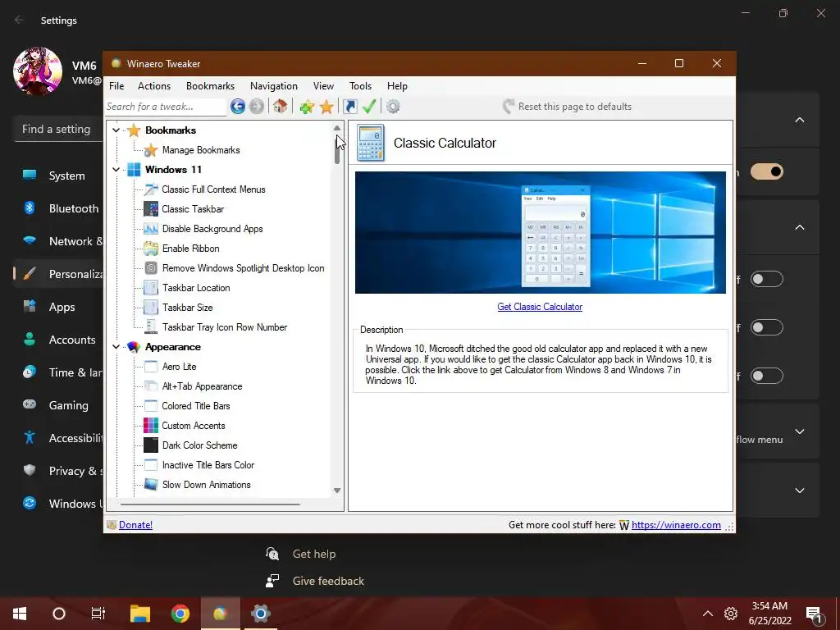Open the Help menu
The height and width of the screenshot is (630, 840).
[397, 85]
